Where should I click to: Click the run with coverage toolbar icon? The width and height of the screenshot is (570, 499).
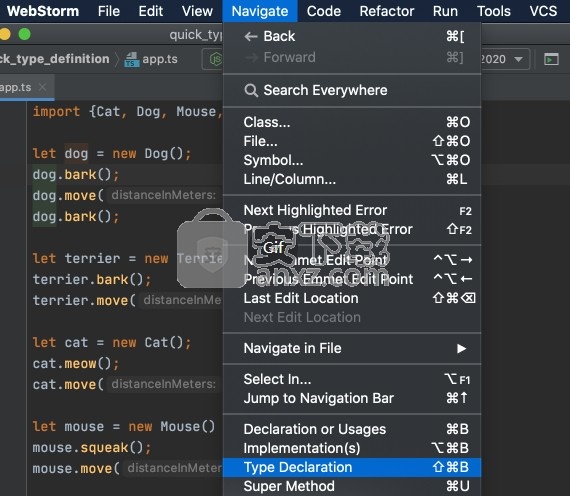click(551, 59)
